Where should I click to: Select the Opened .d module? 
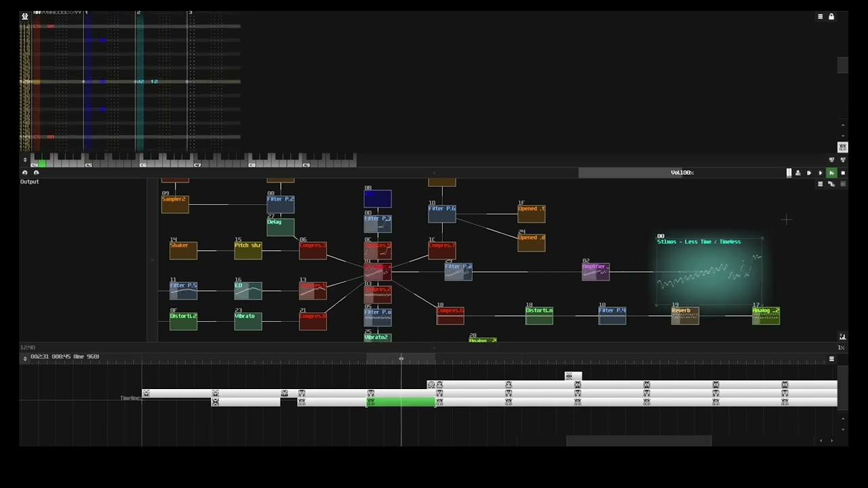pyautogui.click(x=531, y=243)
